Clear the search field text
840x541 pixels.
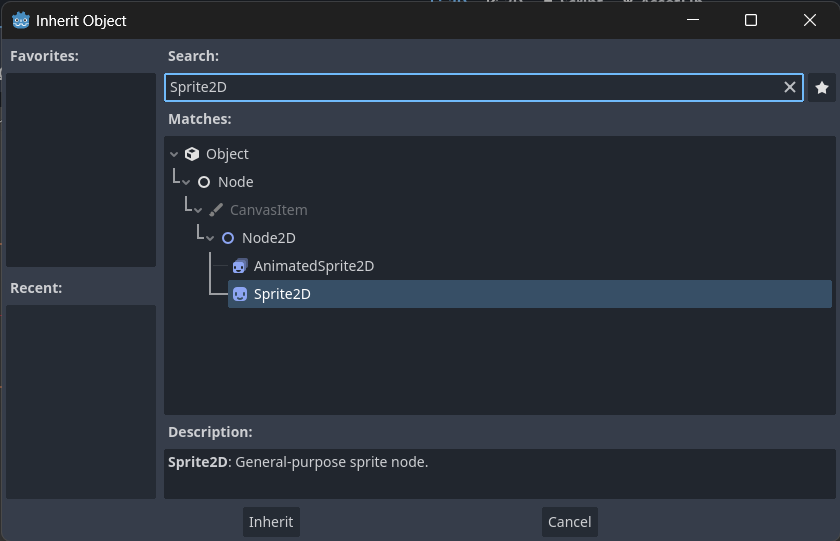(790, 87)
